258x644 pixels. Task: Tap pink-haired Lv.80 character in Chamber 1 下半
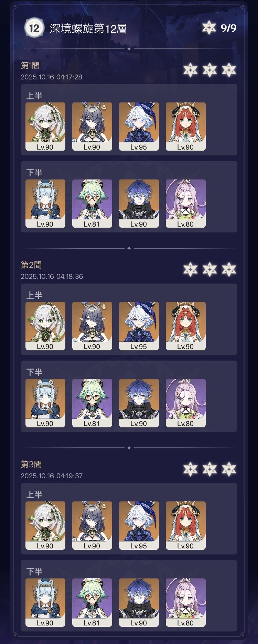pyautogui.click(x=186, y=204)
